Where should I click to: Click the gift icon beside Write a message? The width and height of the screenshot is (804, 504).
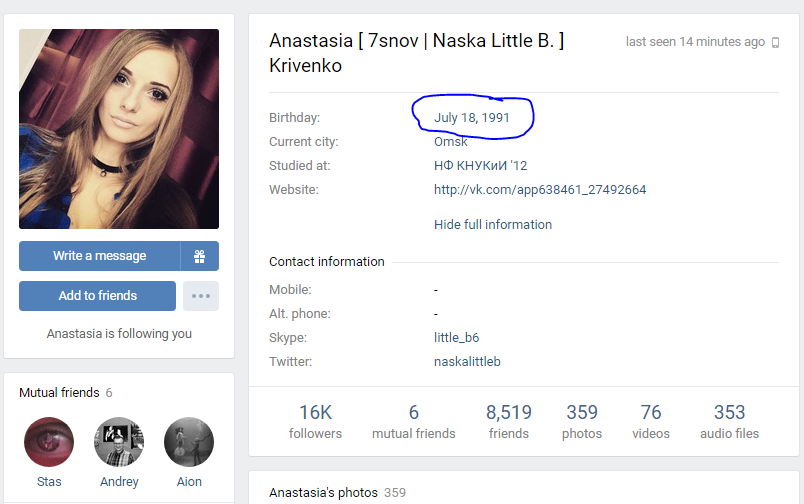[199, 256]
